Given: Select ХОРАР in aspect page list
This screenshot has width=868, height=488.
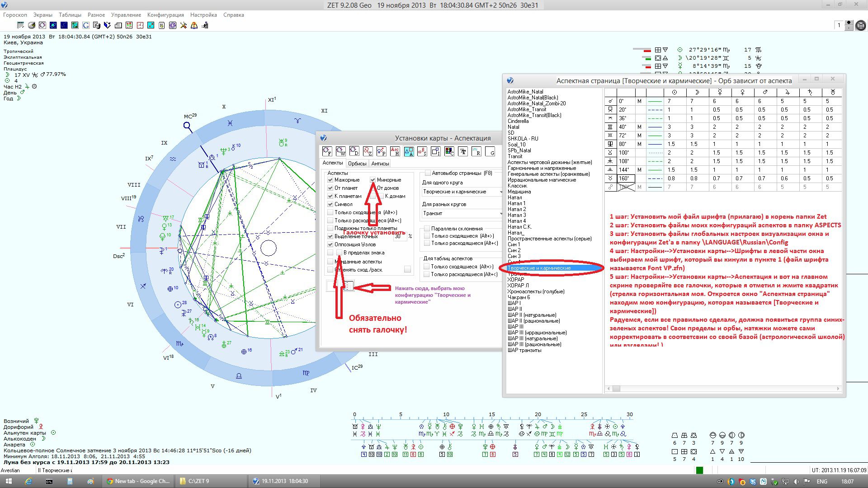Looking at the screenshot, I should [x=516, y=280].
